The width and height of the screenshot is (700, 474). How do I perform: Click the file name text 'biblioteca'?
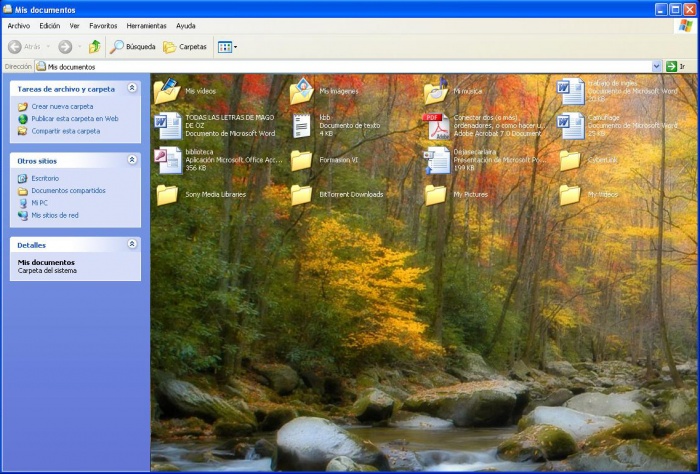coord(199,152)
